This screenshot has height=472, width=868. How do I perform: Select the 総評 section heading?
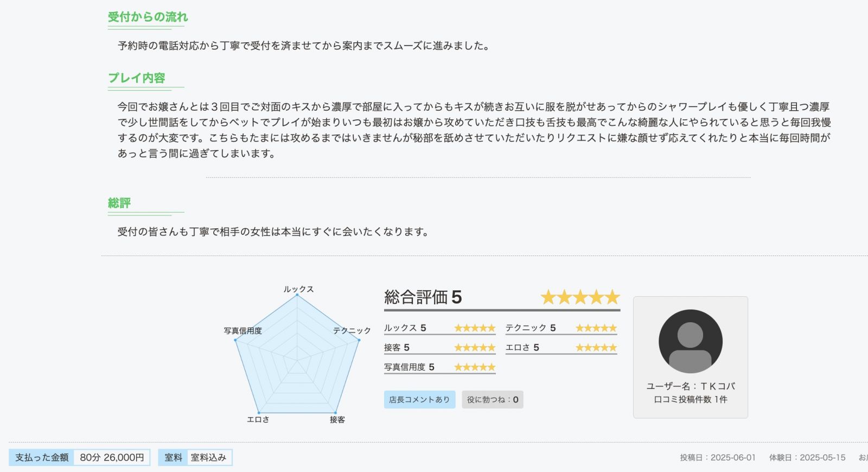click(x=119, y=203)
